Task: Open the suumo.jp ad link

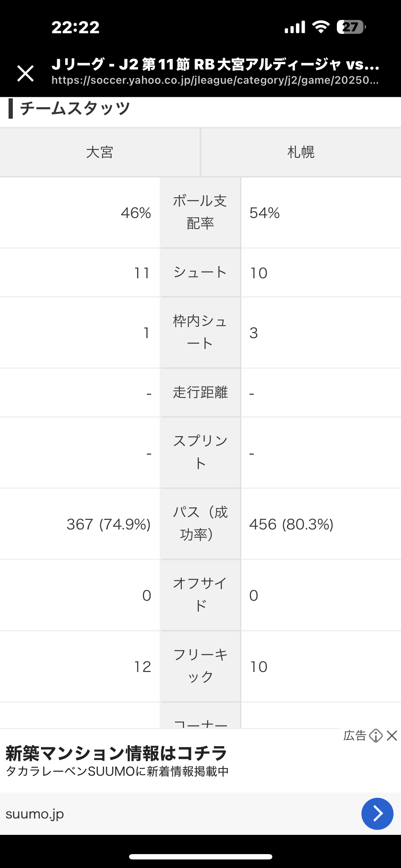Action: (35, 814)
